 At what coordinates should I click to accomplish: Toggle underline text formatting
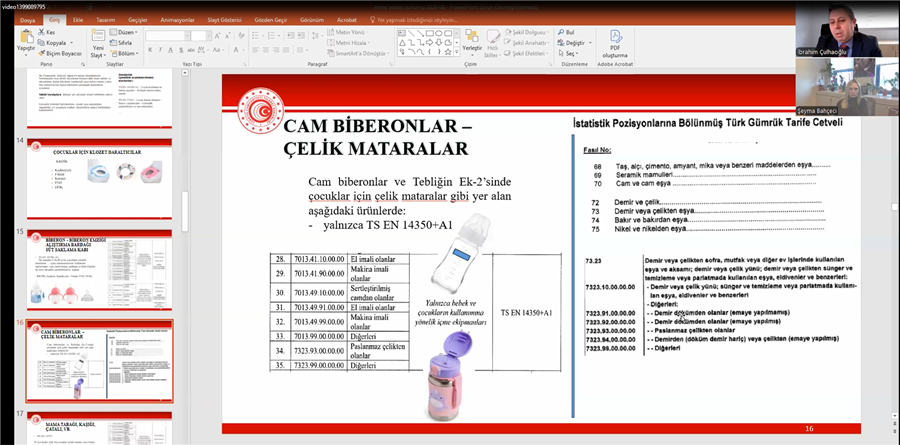coord(172,50)
